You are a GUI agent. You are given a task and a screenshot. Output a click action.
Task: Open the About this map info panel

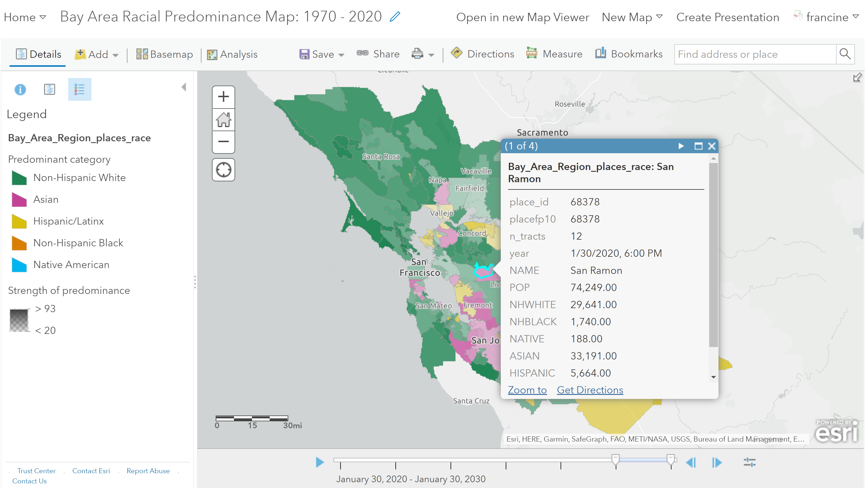coord(20,89)
